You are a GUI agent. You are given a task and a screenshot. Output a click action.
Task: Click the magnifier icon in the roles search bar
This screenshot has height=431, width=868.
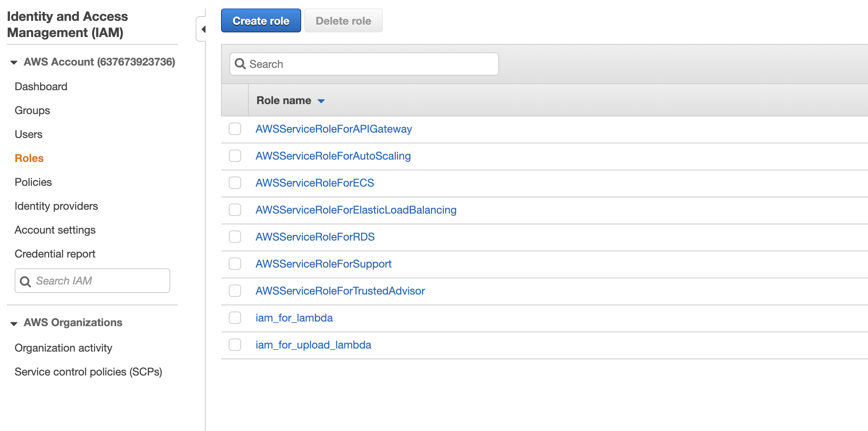click(x=240, y=64)
